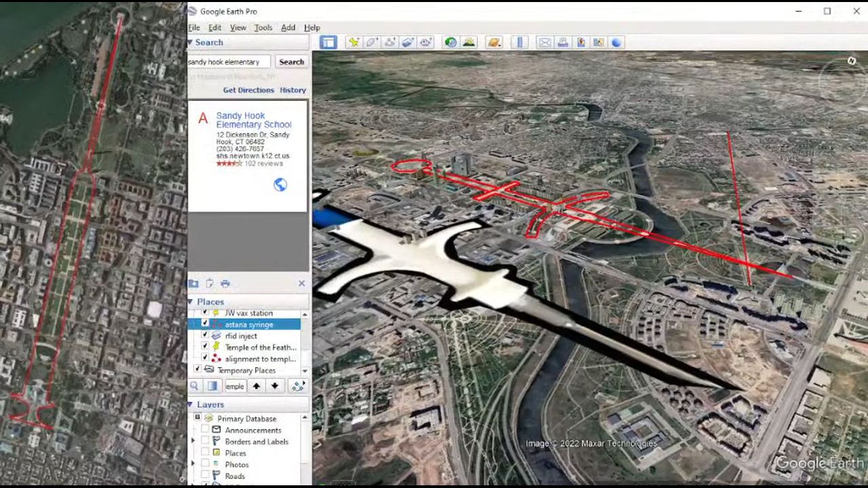This screenshot has width=868, height=488.
Task: Select the Add Polygon tool
Action: point(372,42)
